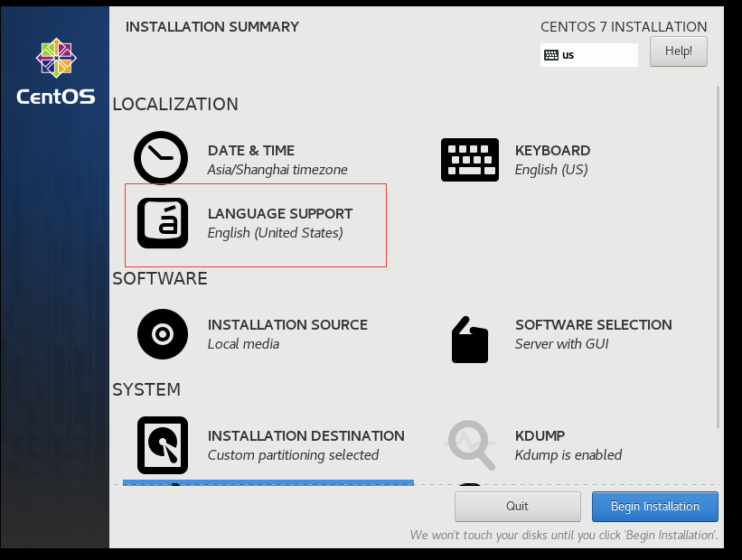Click the 'Kdump is enabled' status text
742x560 pixels.
coord(568,455)
